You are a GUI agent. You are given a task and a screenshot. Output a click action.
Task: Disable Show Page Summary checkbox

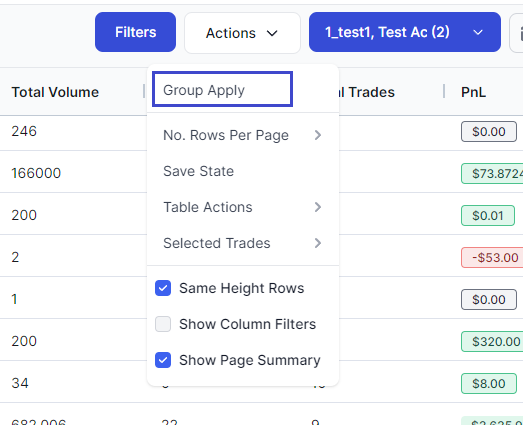click(163, 360)
